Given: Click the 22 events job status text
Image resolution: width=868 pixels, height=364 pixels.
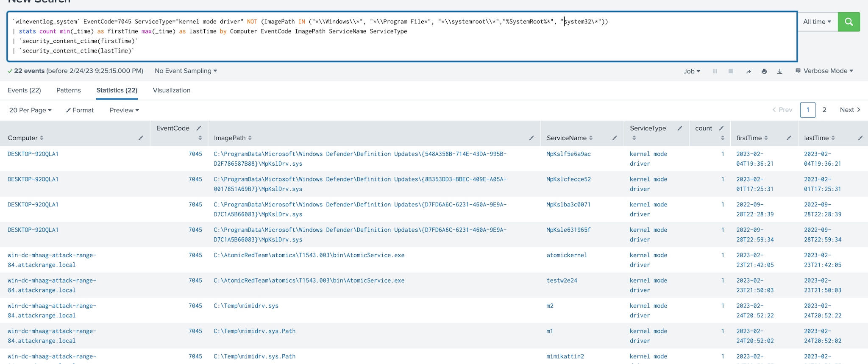Looking at the screenshot, I should coord(75,71).
